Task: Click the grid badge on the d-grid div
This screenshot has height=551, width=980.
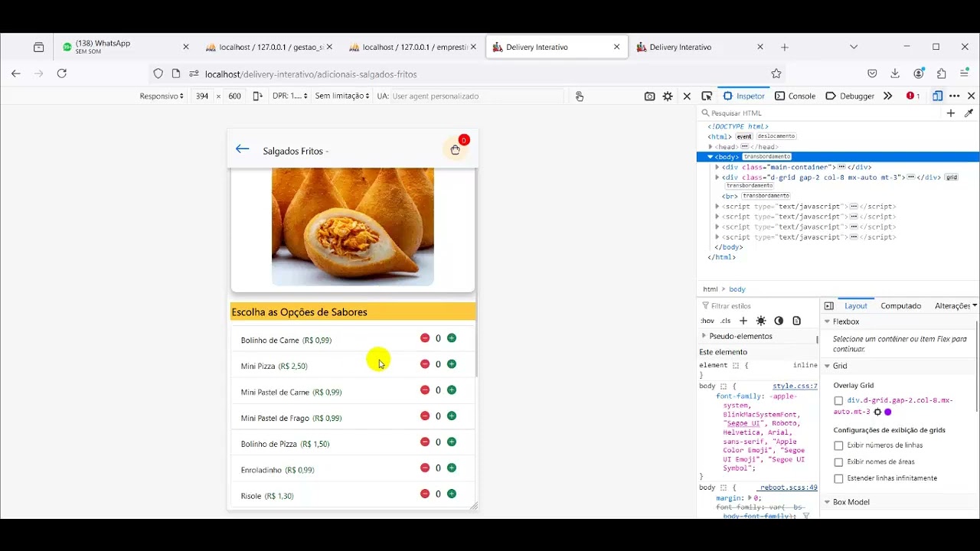Action: 951,178
